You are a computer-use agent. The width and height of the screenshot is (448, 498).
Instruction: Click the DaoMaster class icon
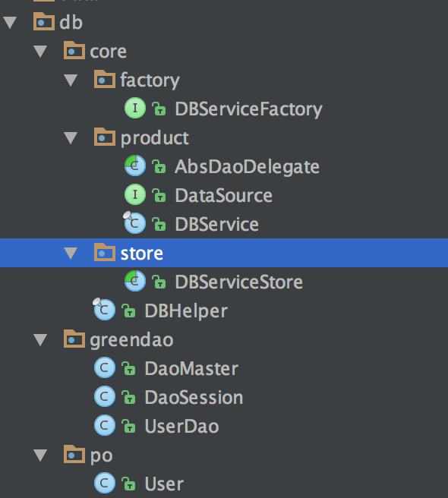105,367
